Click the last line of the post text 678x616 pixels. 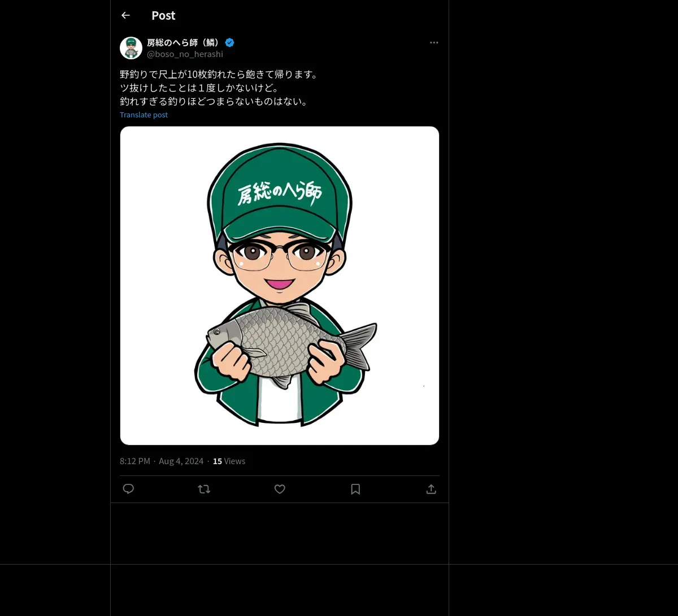tap(214, 102)
